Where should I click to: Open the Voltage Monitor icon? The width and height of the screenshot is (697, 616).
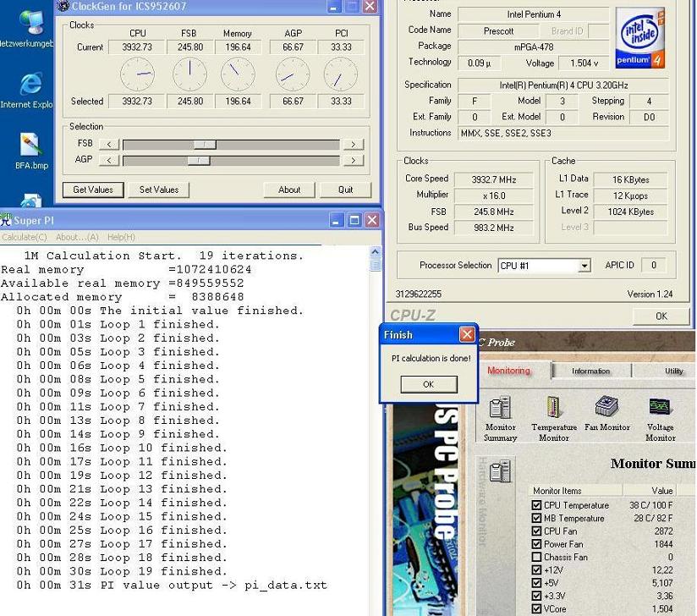660,418
